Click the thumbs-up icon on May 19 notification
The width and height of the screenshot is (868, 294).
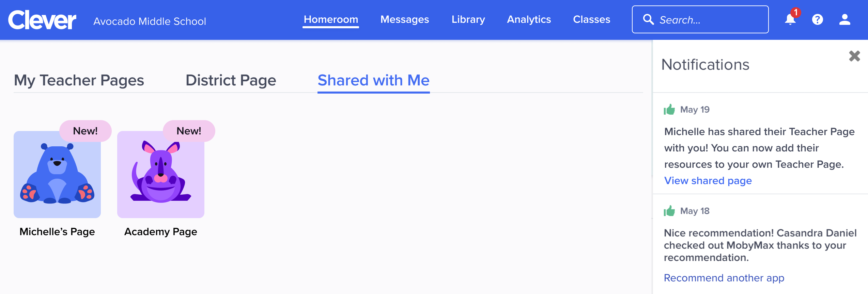pyautogui.click(x=670, y=110)
